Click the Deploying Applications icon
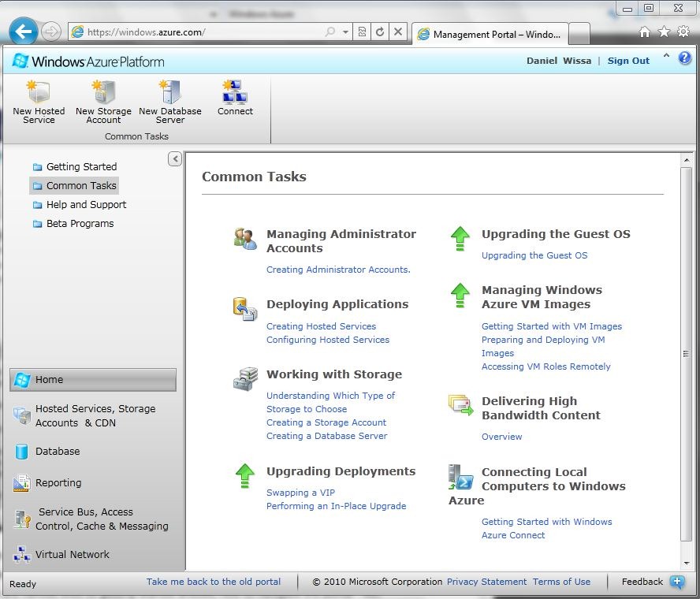This screenshot has width=700, height=599. 245,309
